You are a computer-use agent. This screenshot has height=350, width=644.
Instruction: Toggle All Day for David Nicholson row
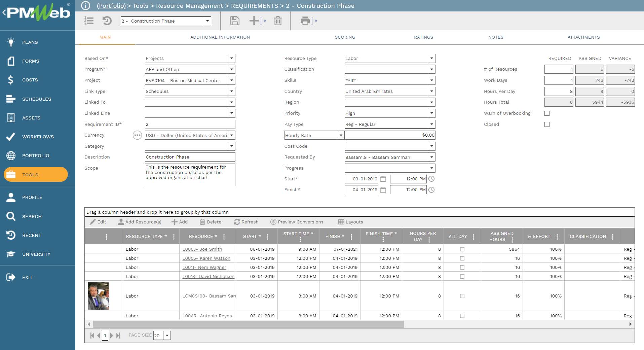pos(462,277)
